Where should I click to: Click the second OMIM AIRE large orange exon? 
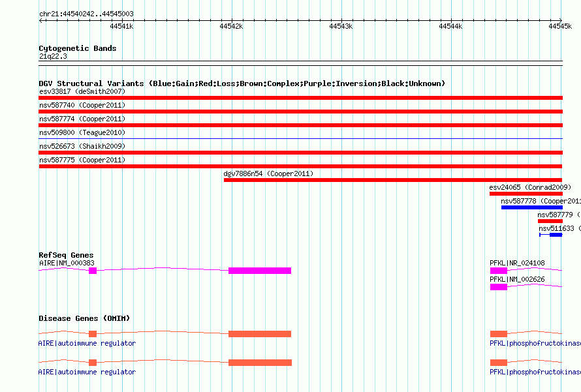260,363
